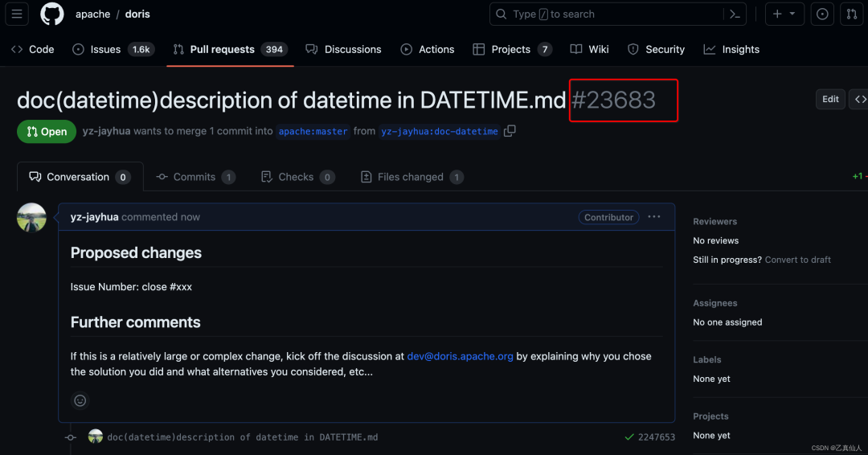This screenshot has height=455, width=868.
Task: Click the Further comments heading
Action: (136, 322)
